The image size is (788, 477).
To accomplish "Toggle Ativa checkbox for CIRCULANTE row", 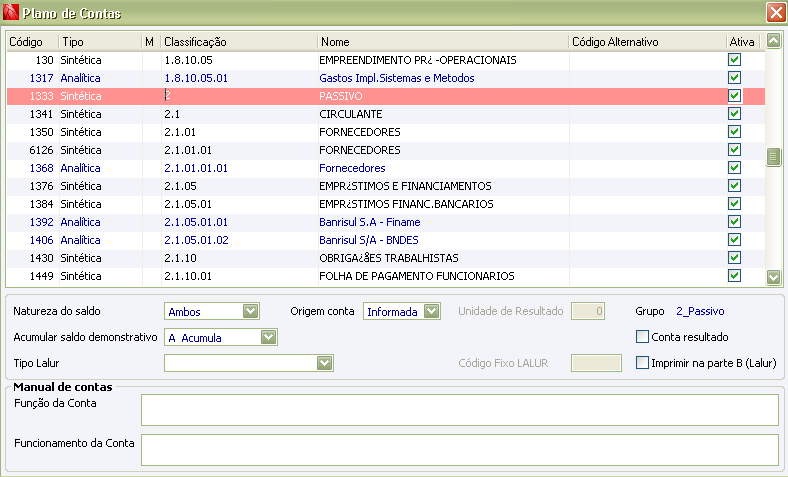I will pos(734,114).
